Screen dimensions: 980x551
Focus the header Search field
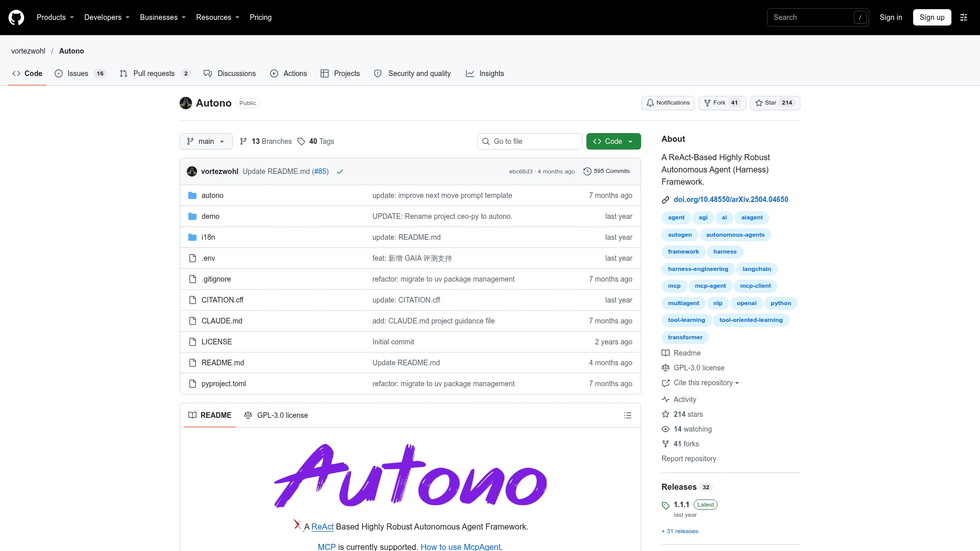(x=818, y=17)
